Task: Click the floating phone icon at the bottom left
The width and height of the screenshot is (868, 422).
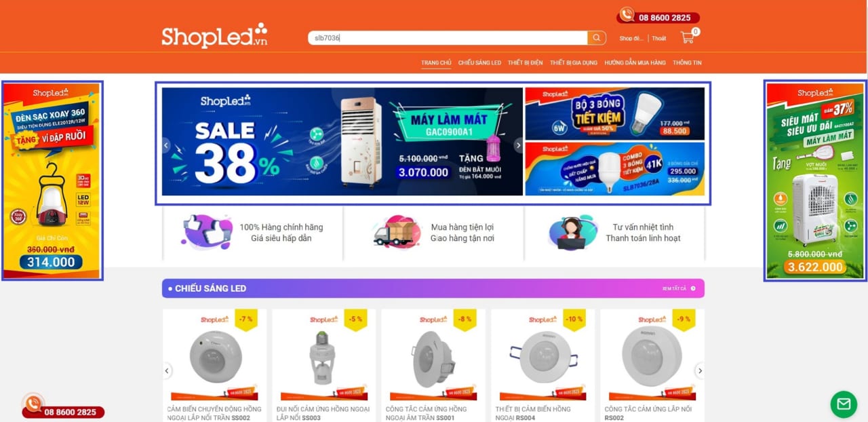Action: tap(33, 404)
